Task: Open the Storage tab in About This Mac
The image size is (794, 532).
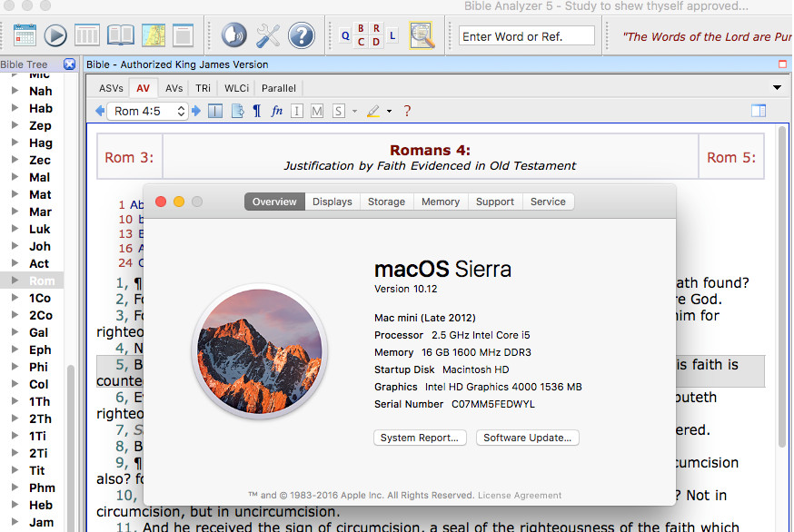Action: point(386,202)
